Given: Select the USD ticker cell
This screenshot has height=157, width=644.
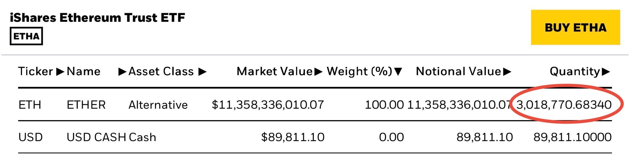Looking at the screenshot, I should pos(31,137).
